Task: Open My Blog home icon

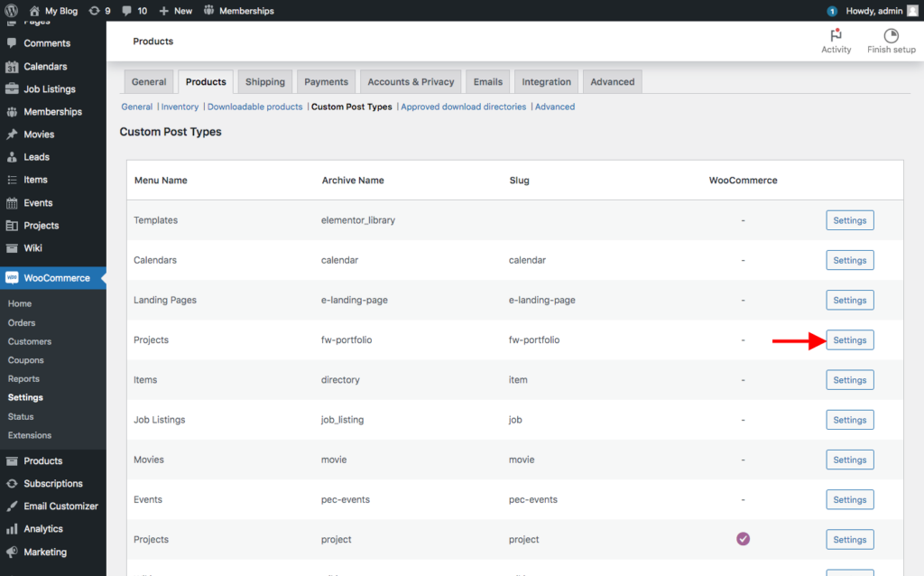Action: point(34,11)
